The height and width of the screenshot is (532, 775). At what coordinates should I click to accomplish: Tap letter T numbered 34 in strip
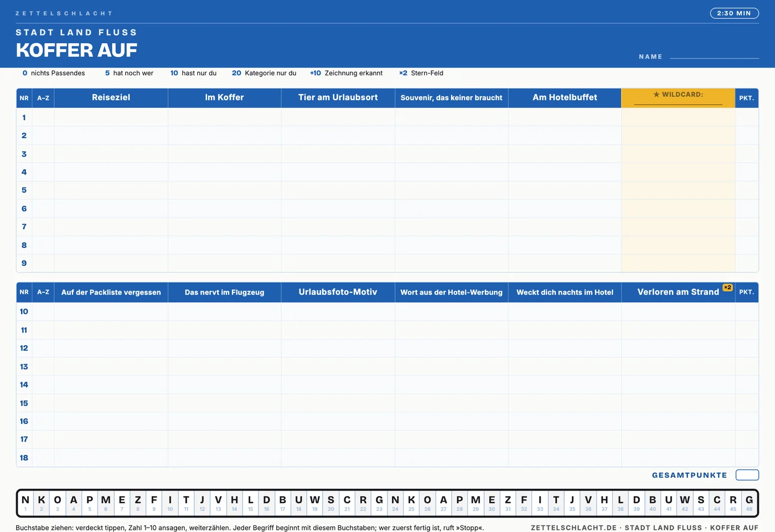coord(556,503)
